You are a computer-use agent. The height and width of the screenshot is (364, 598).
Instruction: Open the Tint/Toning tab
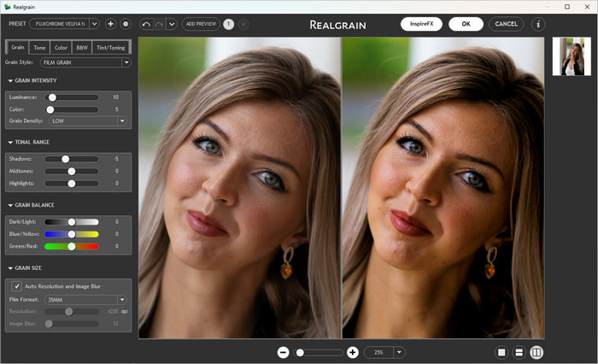(x=111, y=48)
